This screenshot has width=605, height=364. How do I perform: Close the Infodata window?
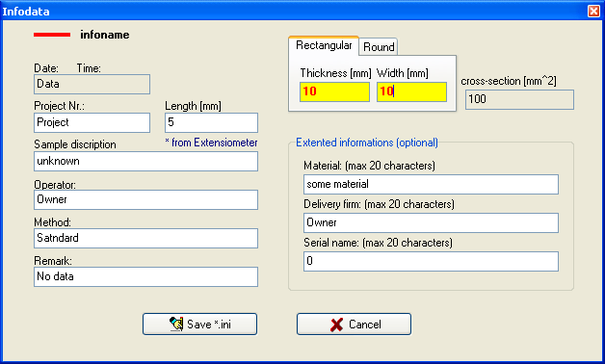point(593,12)
